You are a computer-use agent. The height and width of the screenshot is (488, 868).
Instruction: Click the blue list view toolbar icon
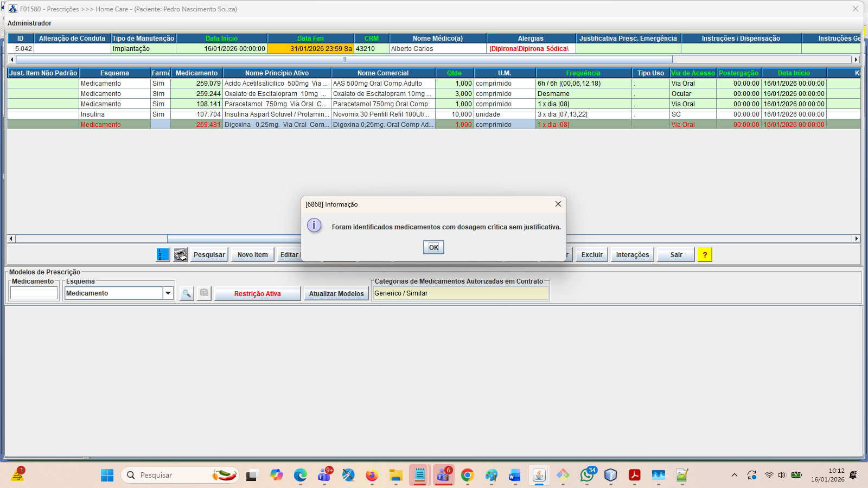[x=163, y=255]
